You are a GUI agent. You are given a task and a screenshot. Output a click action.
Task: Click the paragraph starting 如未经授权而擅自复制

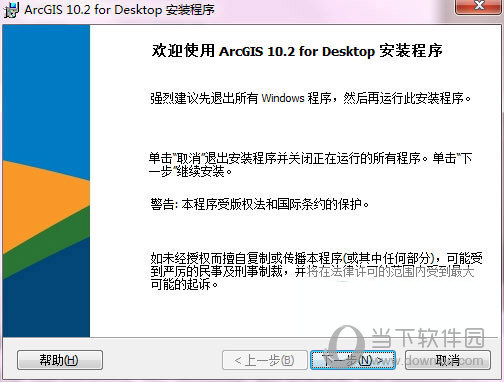click(x=316, y=271)
